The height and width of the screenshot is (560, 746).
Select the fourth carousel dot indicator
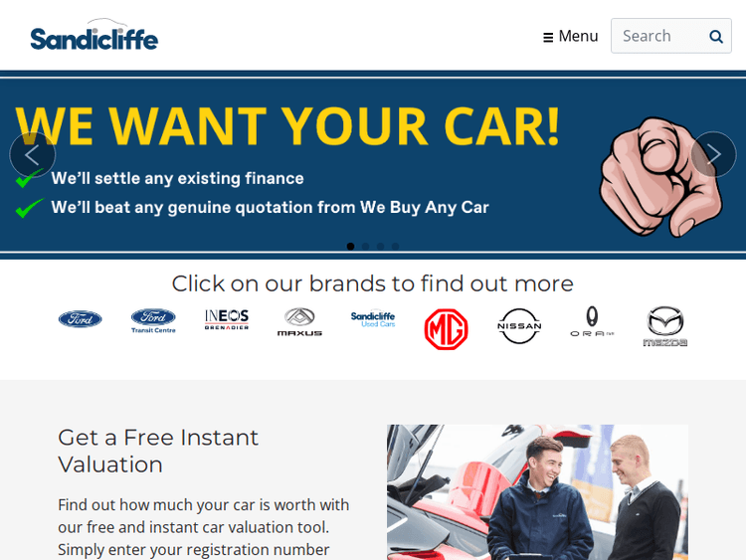[x=395, y=246]
